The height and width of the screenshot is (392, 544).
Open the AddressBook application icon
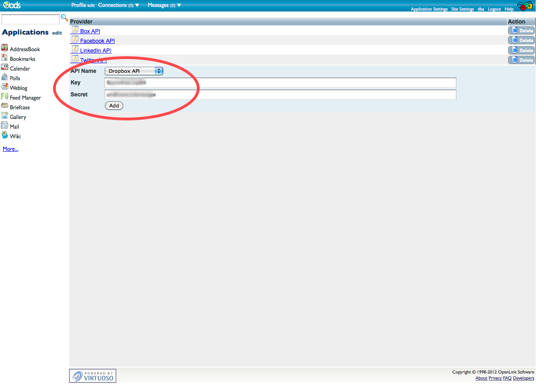tap(5, 48)
